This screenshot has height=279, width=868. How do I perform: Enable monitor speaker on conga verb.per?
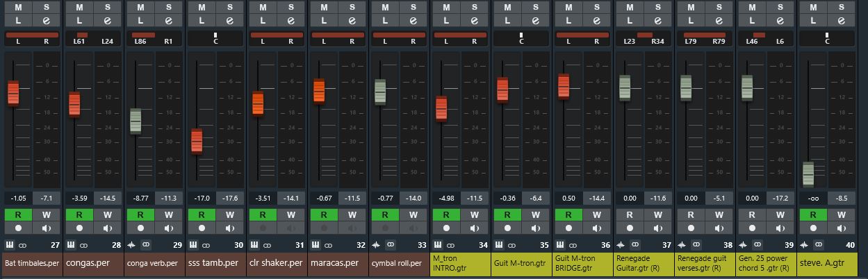pos(168,228)
